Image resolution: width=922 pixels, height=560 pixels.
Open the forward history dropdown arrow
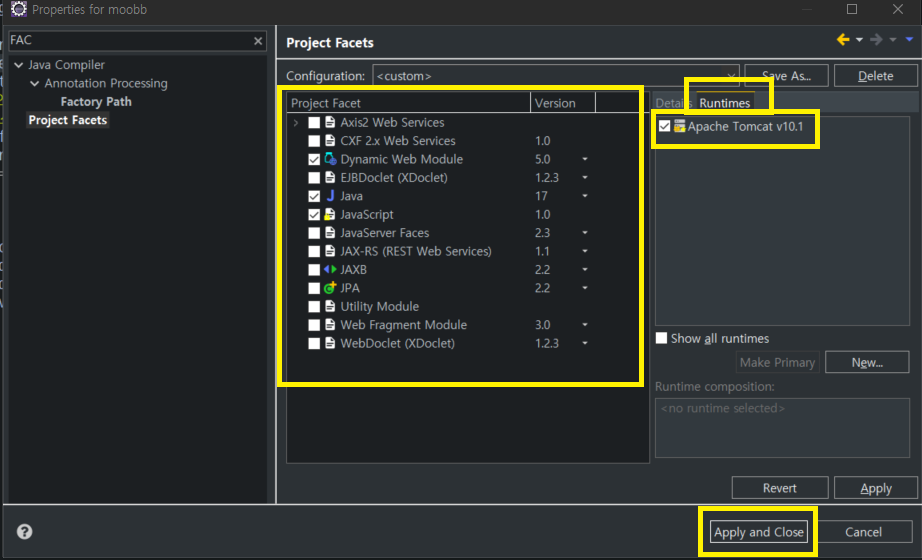point(893,39)
